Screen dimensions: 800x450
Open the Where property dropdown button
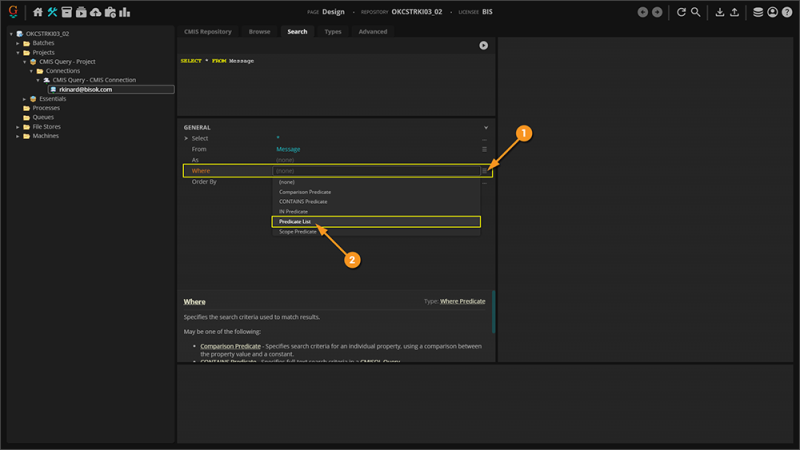(x=484, y=171)
